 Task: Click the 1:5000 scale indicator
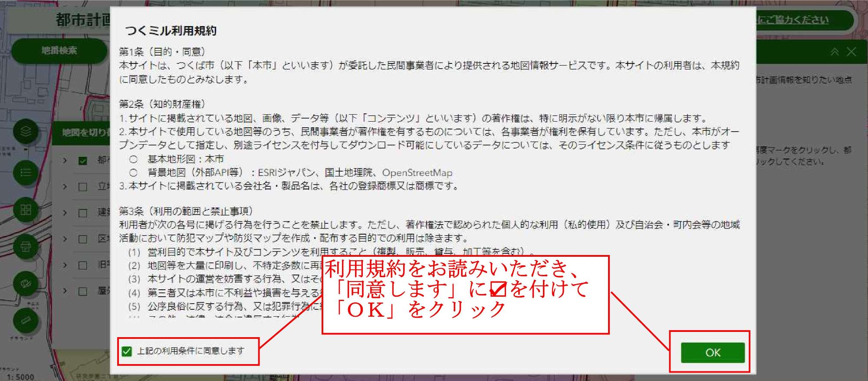[x=20, y=377]
